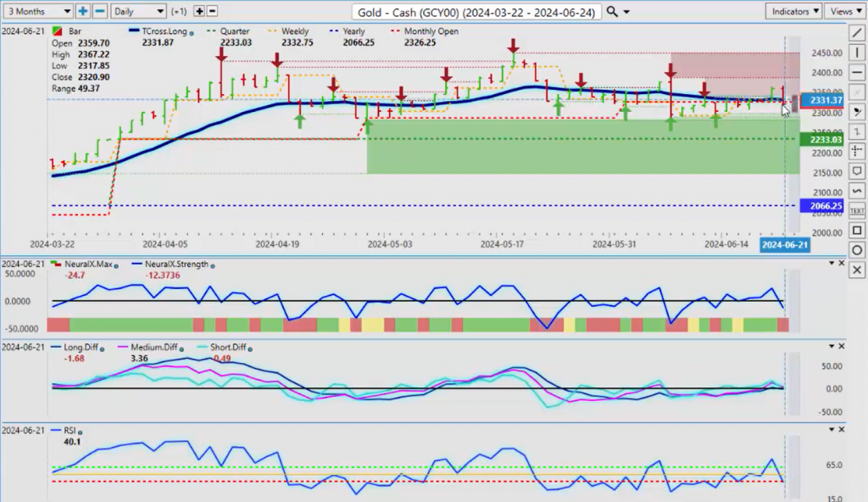Open the Indicators menu

(x=793, y=11)
